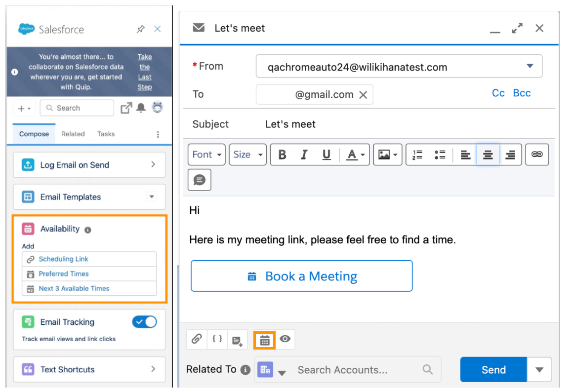
Task: Align text center
Action: tap(488, 155)
